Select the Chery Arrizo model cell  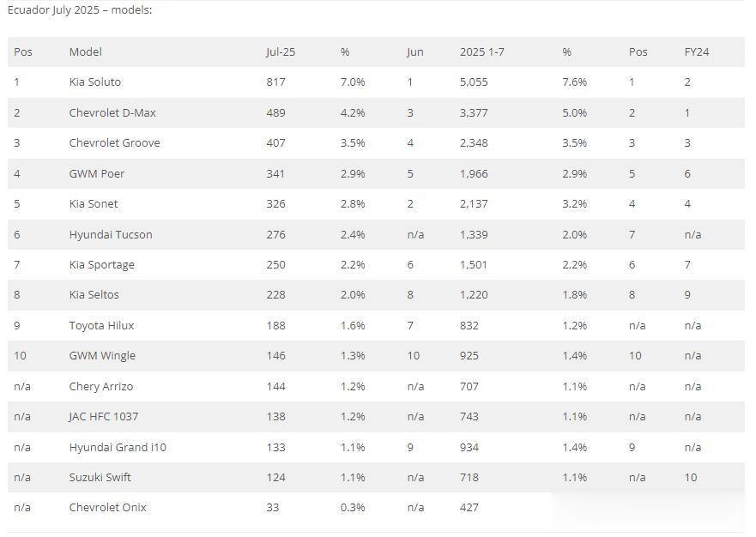pos(100,386)
